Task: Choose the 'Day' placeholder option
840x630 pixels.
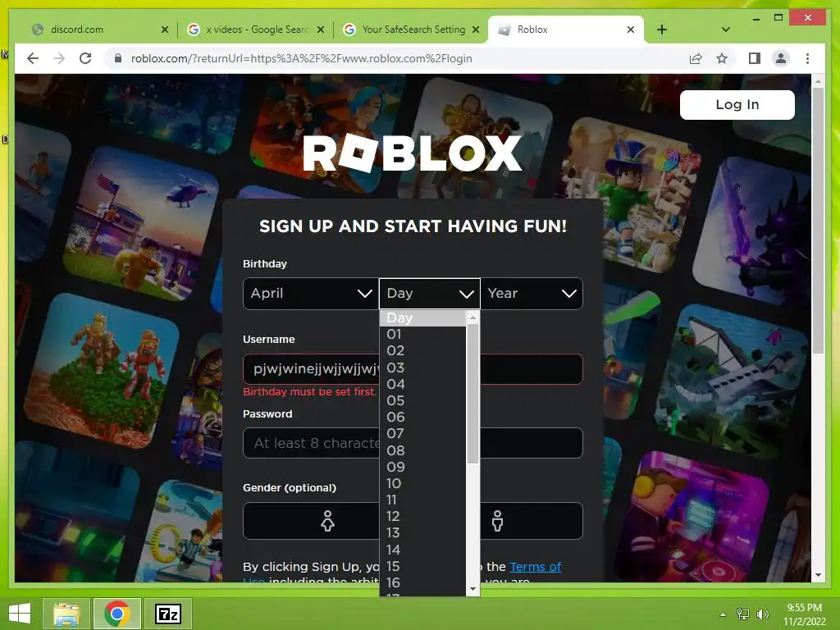Action: [422, 317]
